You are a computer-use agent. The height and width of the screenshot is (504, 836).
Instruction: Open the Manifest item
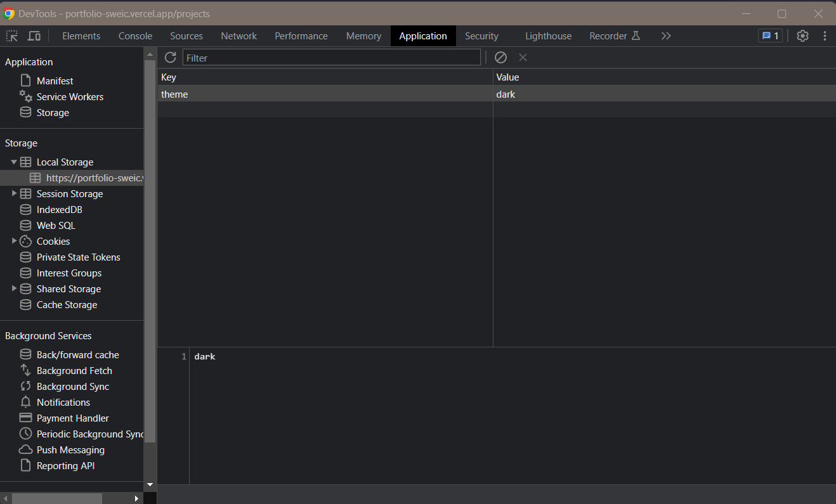(x=55, y=81)
